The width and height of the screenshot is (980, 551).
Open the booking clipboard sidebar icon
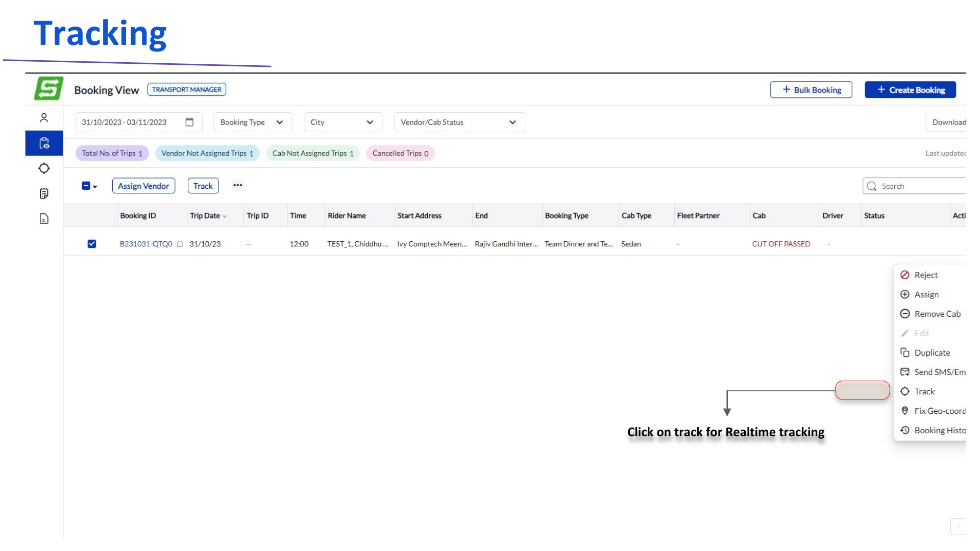[x=44, y=143]
